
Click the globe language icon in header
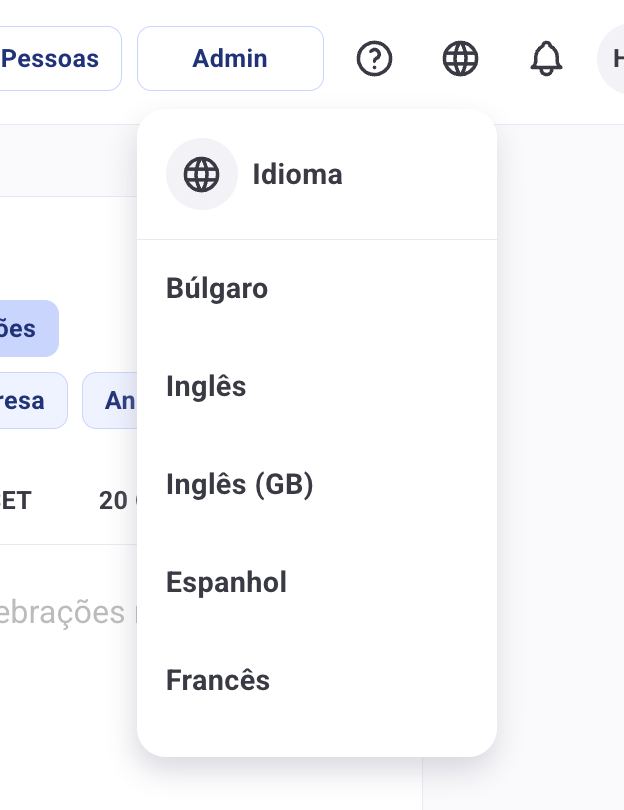pyautogui.click(x=460, y=58)
